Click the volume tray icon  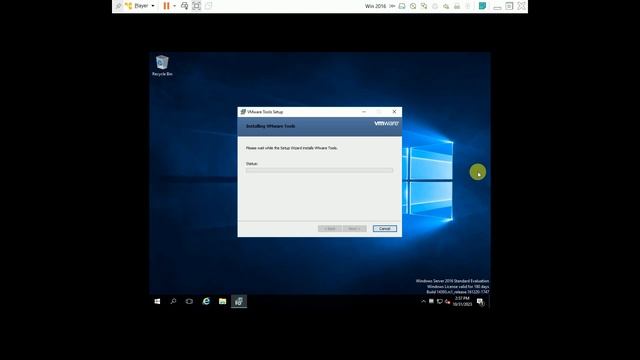(x=447, y=302)
